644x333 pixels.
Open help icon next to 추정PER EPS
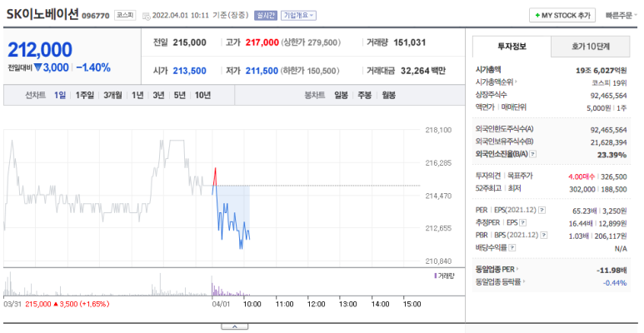pos(523,223)
